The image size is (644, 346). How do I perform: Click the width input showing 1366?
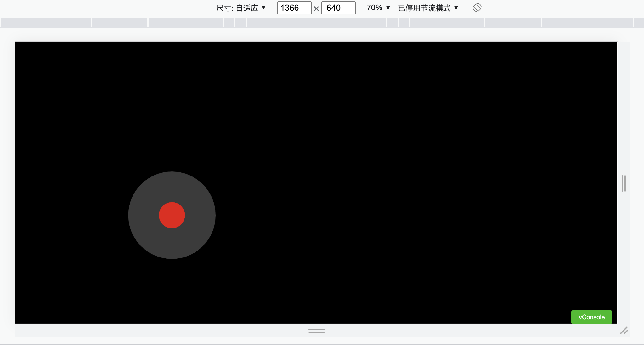click(x=294, y=8)
